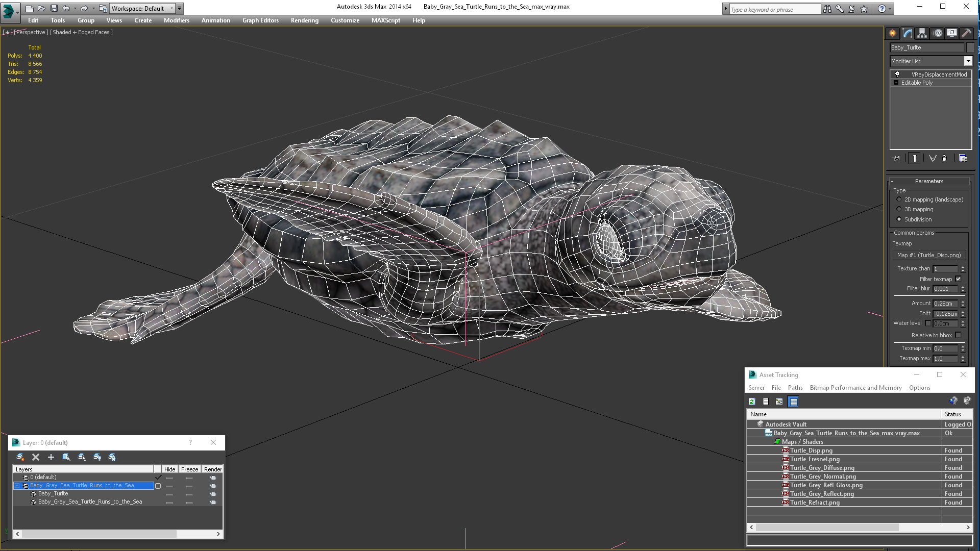The width and height of the screenshot is (980, 551).
Task: Open Configure Modifier Sets icon
Action: pyautogui.click(x=963, y=158)
